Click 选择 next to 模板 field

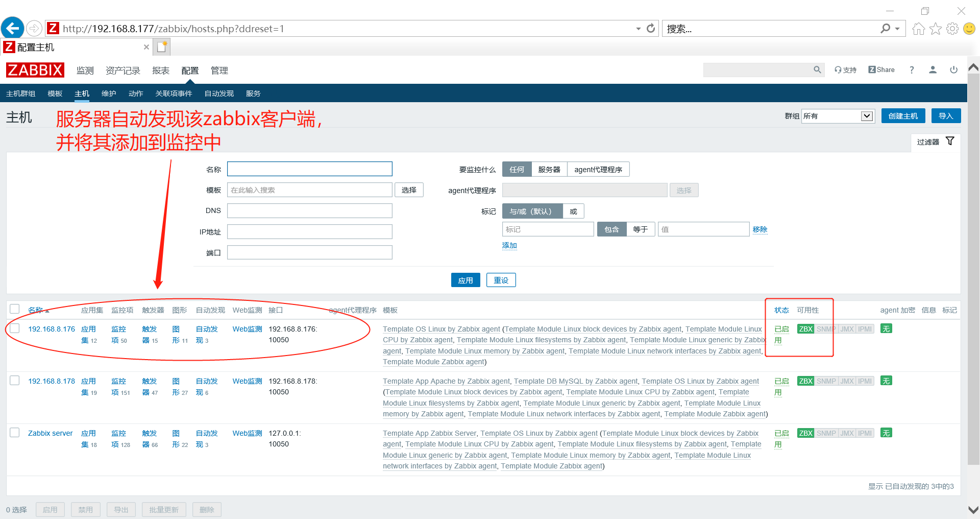pos(409,190)
